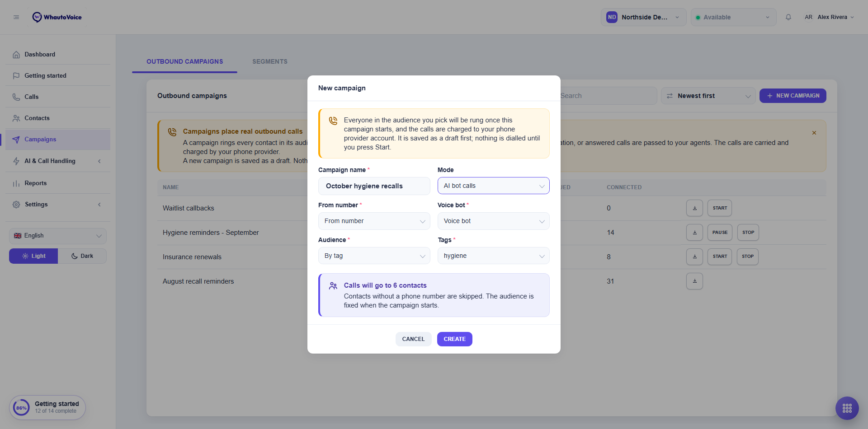Open the apps grid floating button
The height and width of the screenshot is (429, 868).
[x=847, y=408]
